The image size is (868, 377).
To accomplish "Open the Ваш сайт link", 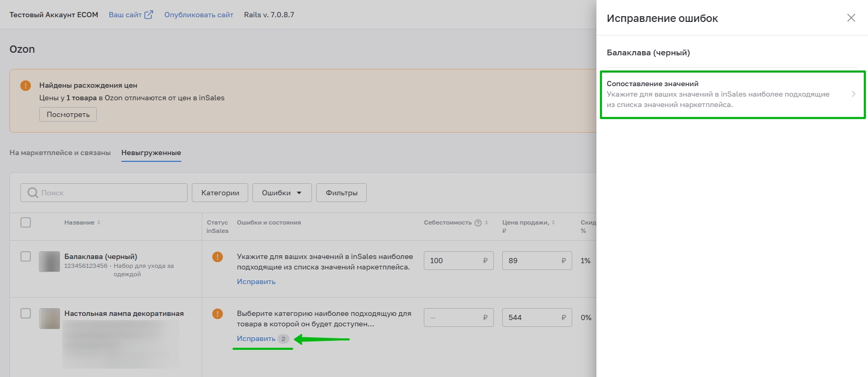I will (125, 15).
